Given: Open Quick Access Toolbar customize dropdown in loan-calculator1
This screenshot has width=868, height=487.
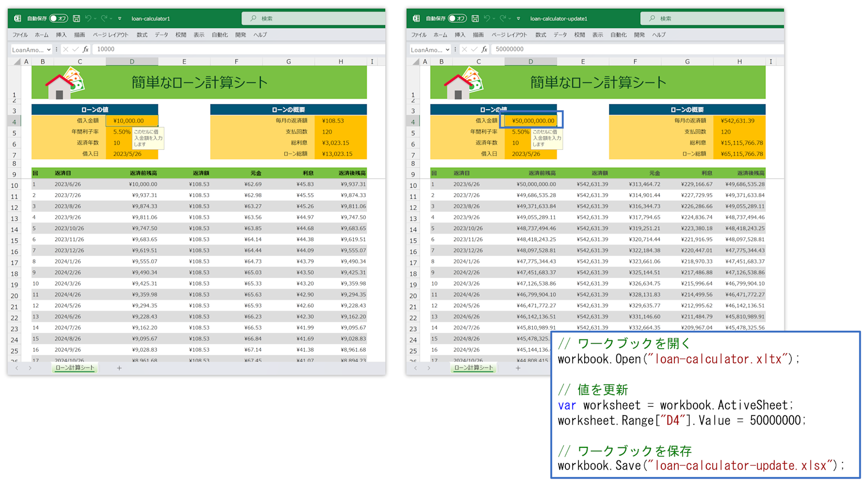Looking at the screenshot, I should coord(120,18).
